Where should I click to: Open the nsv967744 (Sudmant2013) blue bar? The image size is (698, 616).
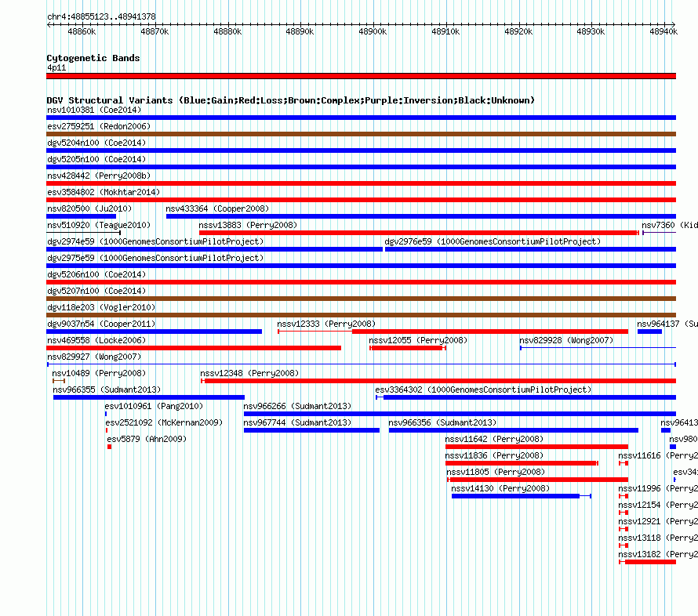311,430
